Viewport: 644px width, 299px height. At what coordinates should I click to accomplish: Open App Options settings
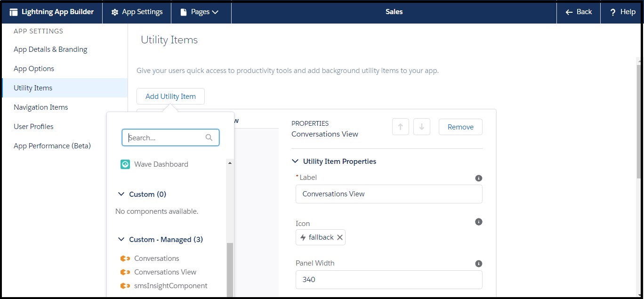tap(34, 69)
